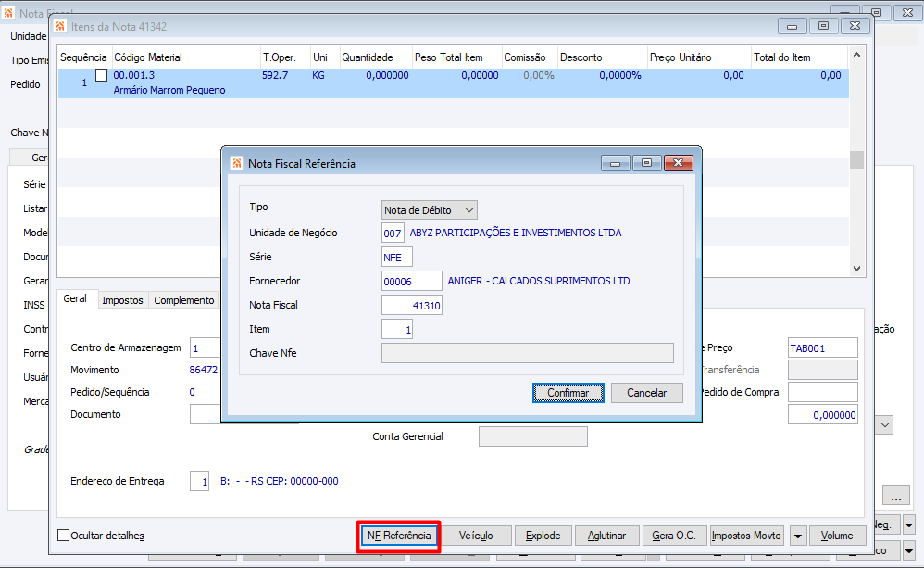Click the supplier name ANIGER - CALCADOS SUPRIMENTOS LTD
The image size is (924, 568).
pyautogui.click(x=539, y=281)
